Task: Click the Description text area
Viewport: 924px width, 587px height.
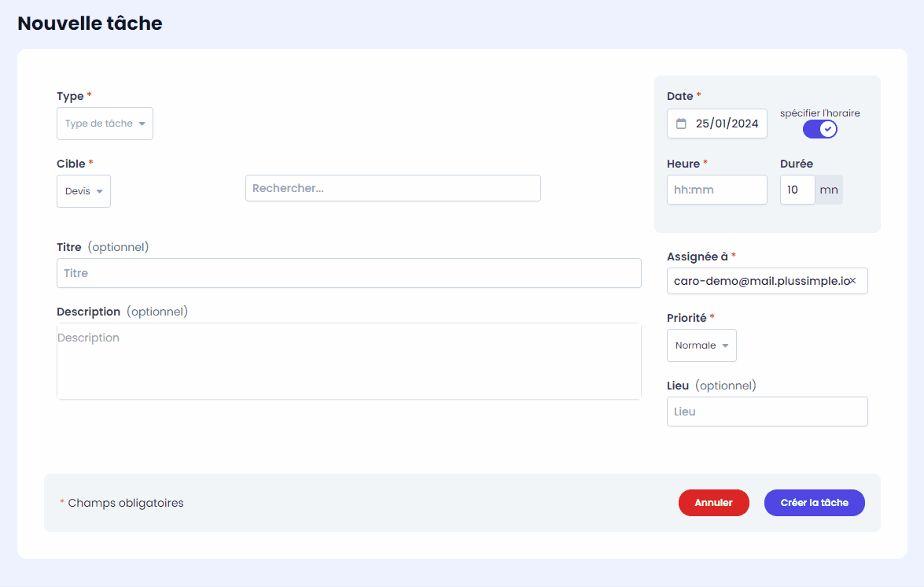Action: (349, 361)
